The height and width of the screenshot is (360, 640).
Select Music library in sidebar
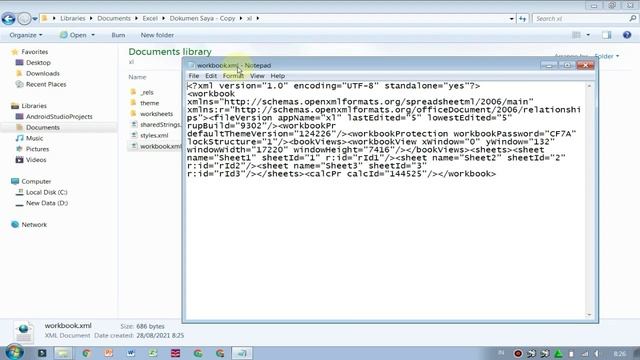[29, 138]
